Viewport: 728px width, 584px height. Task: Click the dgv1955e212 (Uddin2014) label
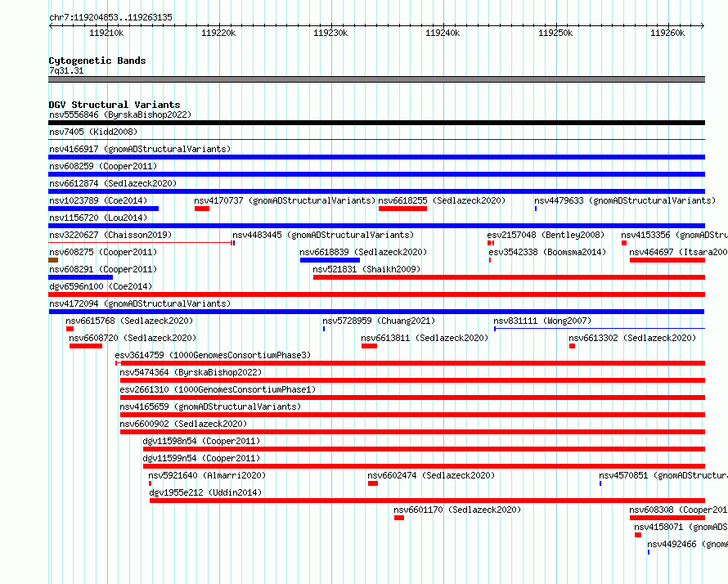pyautogui.click(x=205, y=492)
